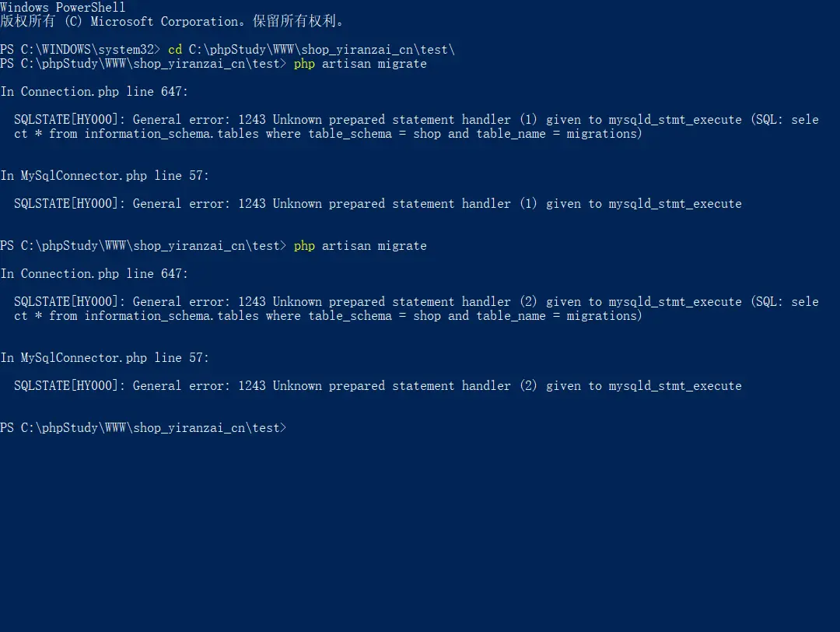Click the first php artisan migrate command

point(360,64)
